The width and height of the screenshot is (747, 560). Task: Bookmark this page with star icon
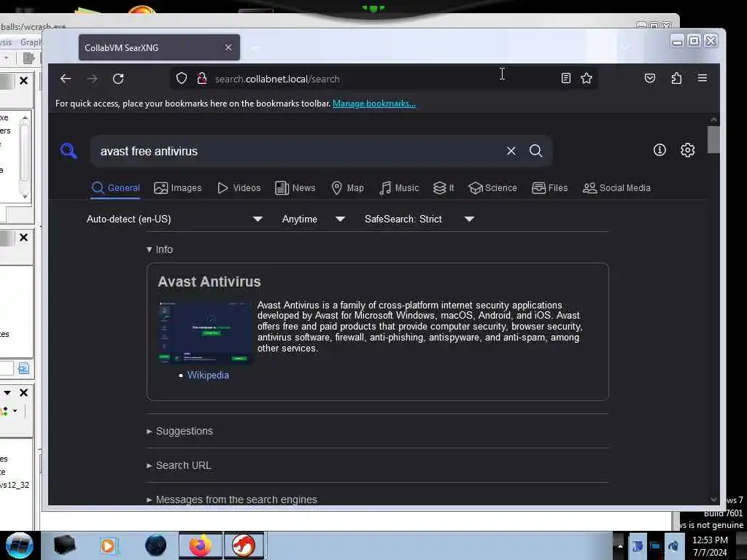[x=587, y=79]
